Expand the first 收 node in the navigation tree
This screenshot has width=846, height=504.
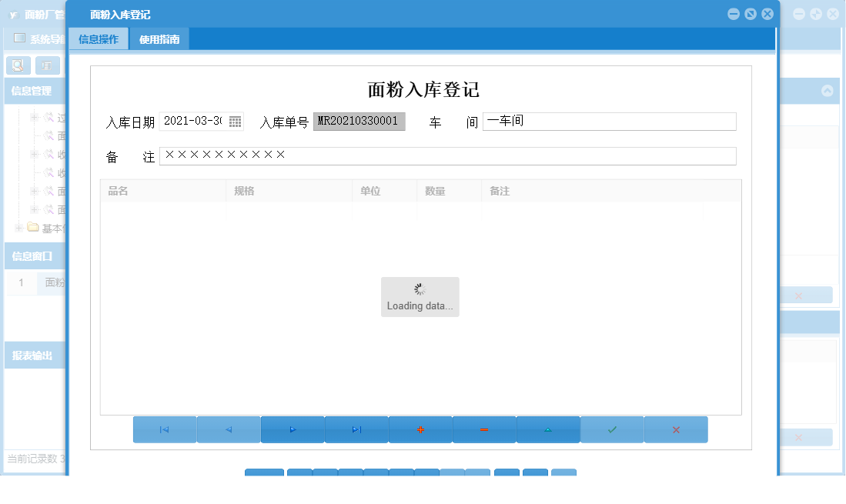[x=33, y=154]
